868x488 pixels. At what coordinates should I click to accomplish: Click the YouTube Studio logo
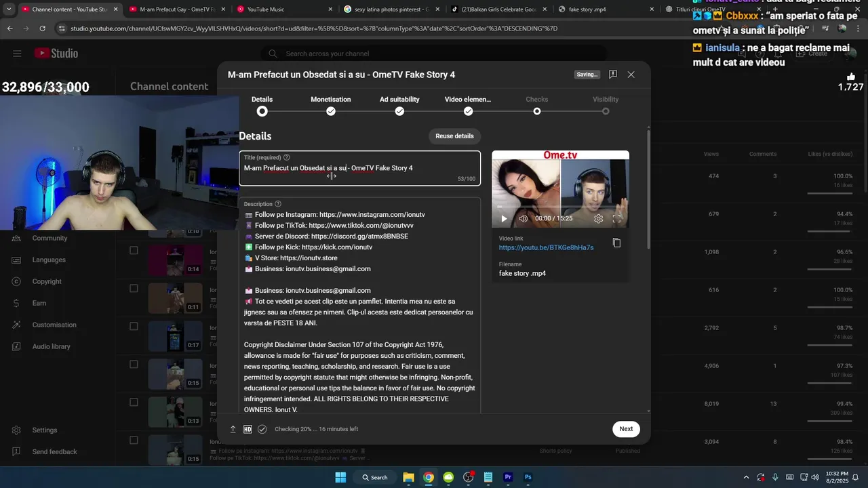pyautogui.click(x=56, y=54)
